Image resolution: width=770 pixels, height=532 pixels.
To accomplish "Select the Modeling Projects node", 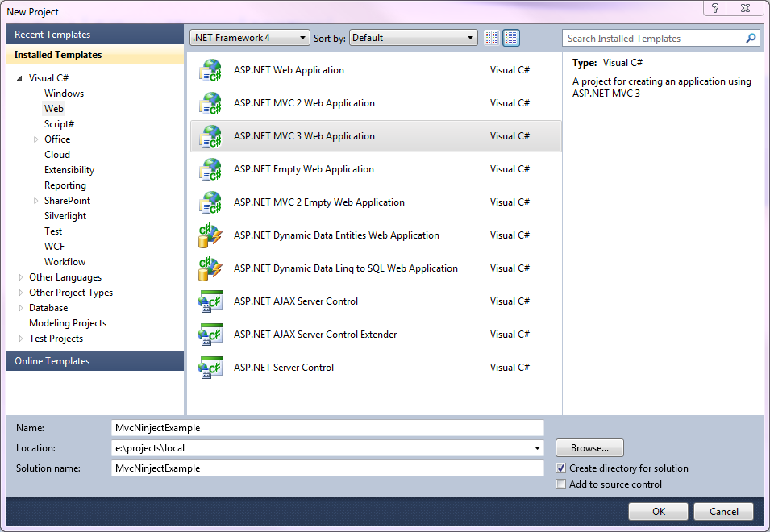I will (68, 323).
